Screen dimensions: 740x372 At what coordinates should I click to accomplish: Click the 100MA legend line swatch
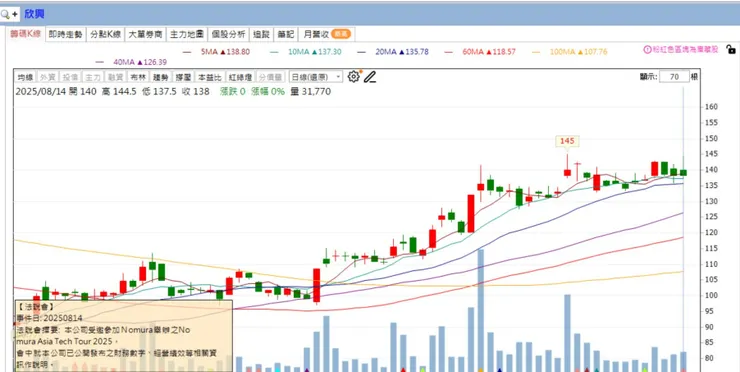click(x=536, y=52)
